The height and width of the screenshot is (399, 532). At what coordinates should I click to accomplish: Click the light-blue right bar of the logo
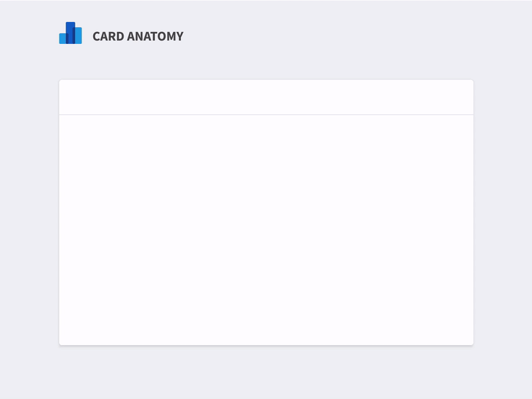pyautogui.click(x=78, y=36)
